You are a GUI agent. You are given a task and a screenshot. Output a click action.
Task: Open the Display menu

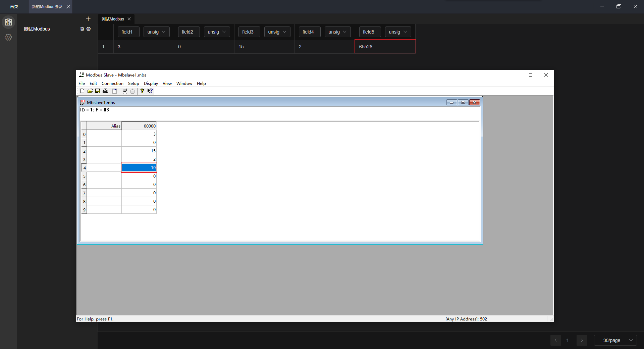tap(151, 83)
